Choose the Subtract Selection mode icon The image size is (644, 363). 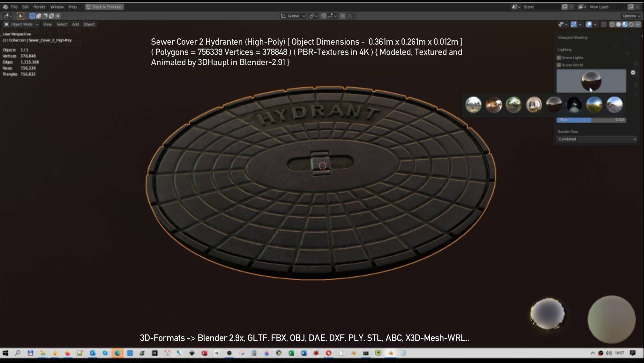(45, 16)
